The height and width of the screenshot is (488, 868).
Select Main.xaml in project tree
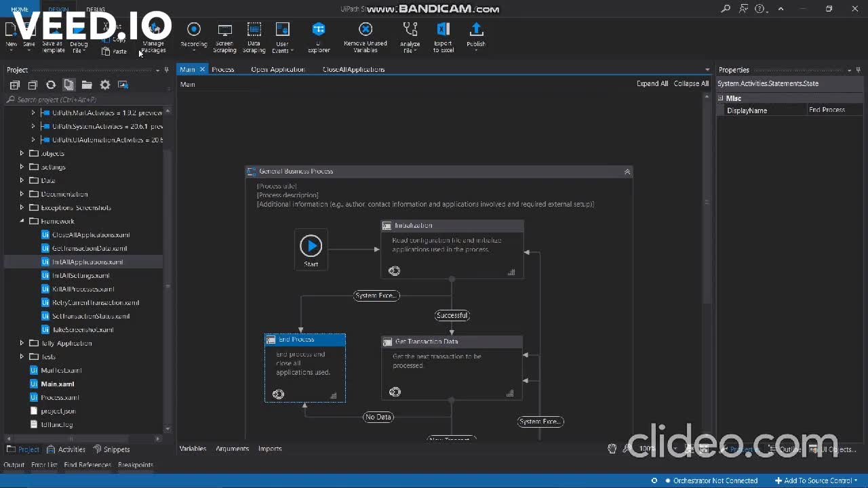58,384
